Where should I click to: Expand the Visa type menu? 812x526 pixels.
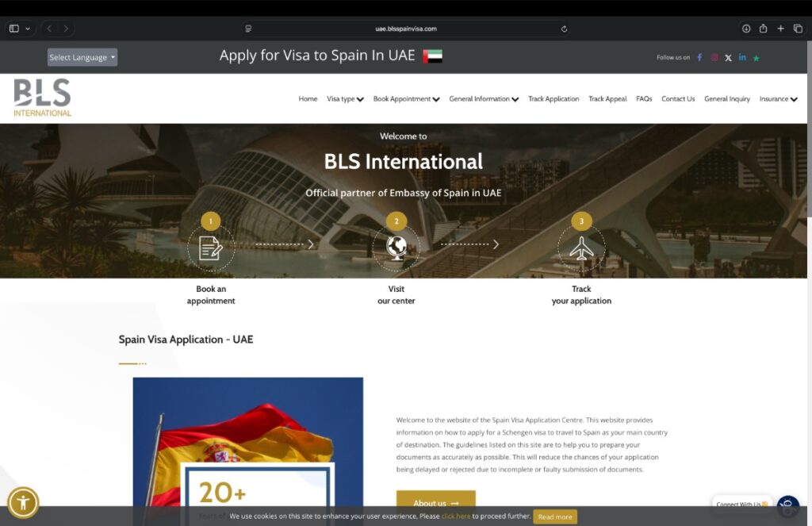(345, 98)
